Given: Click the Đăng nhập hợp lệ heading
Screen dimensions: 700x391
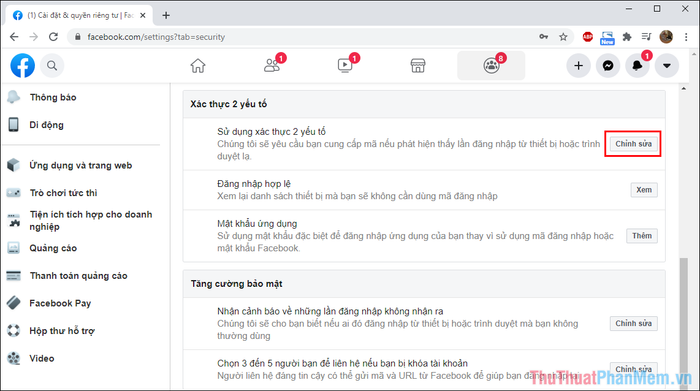Looking at the screenshot, I should point(254,183).
